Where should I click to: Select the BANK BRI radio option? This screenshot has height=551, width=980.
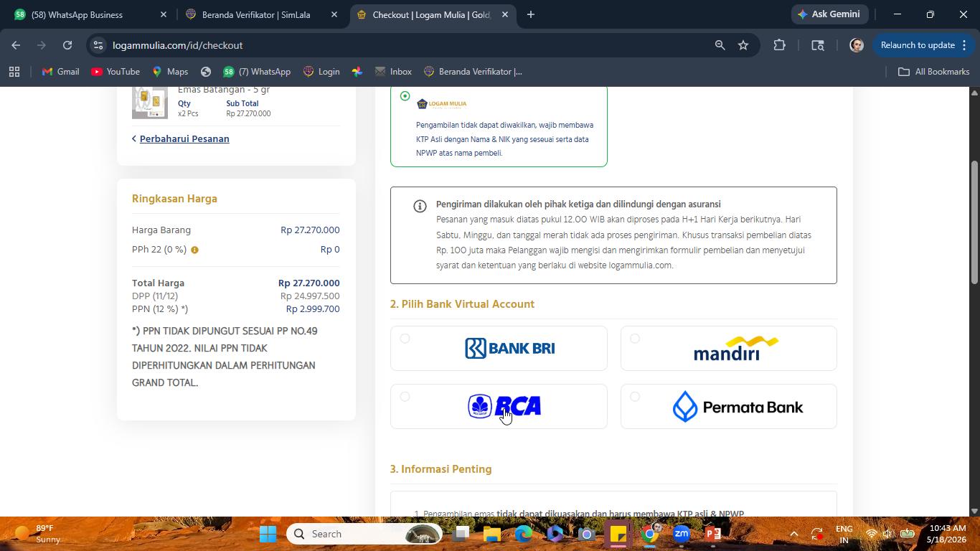(405, 339)
